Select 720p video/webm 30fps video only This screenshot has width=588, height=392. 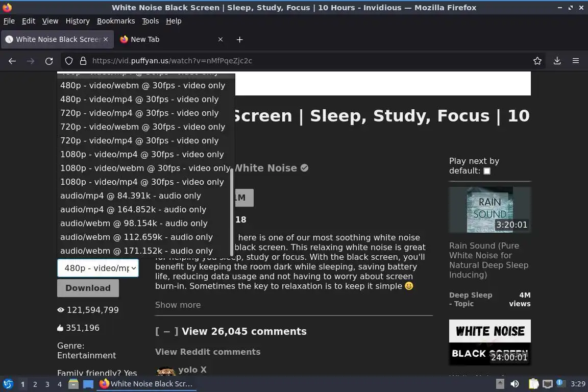[142, 127]
